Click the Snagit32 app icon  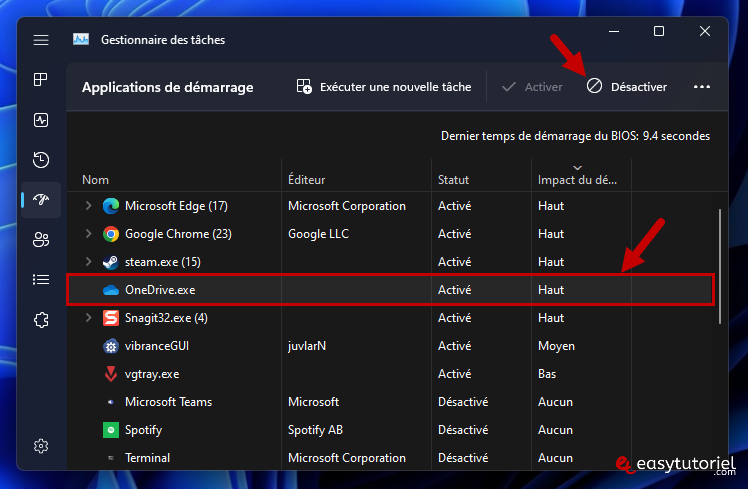pos(111,318)
